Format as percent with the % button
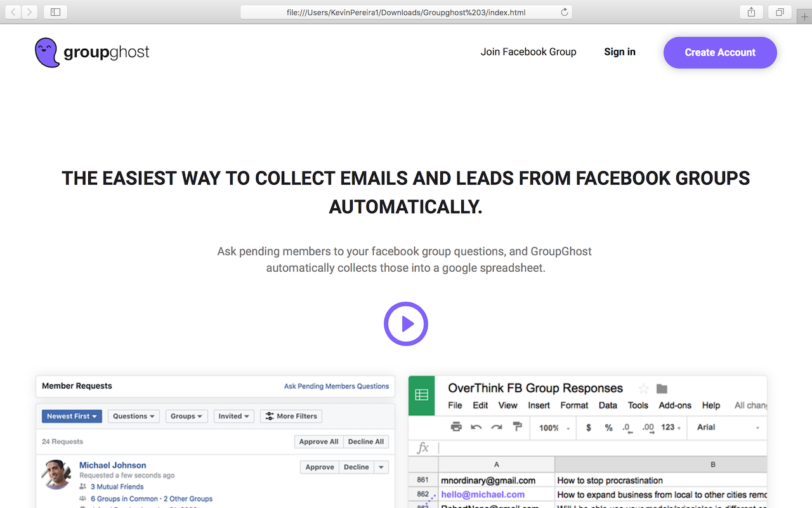The height and width of the screenshot is (508, 812). pos(608,427)
